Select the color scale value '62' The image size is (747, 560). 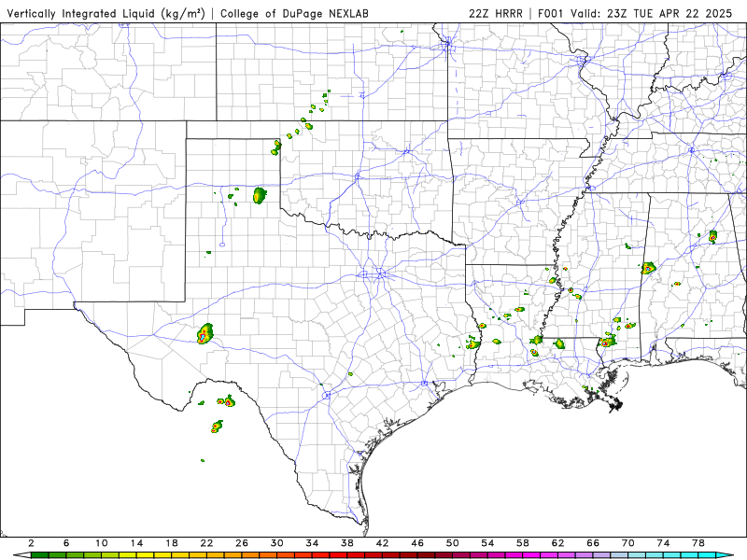click(558, 543)
